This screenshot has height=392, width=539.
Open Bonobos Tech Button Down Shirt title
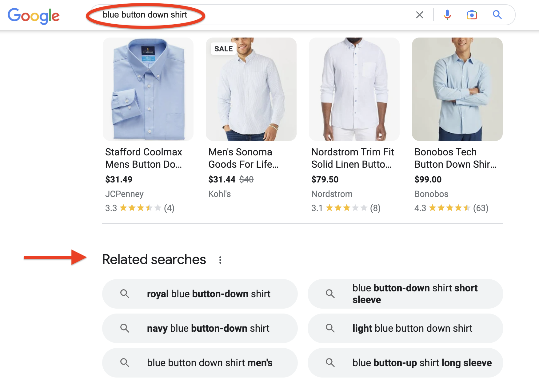point(455,158)
